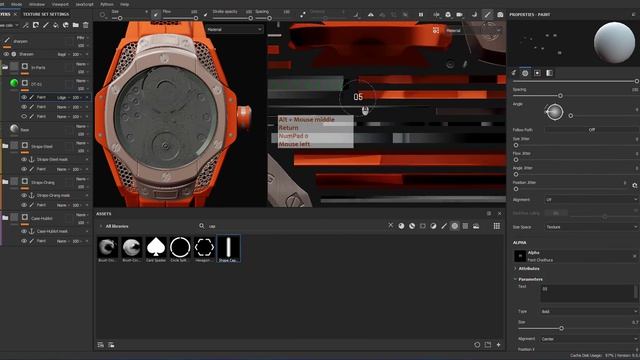Switch to the Texture Set Settings tab
This screenshot has height=360, width=640.
click(46, 14)
